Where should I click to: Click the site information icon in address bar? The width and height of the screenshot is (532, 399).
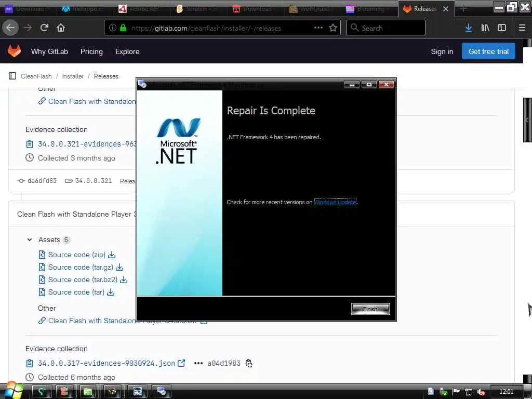112,28
